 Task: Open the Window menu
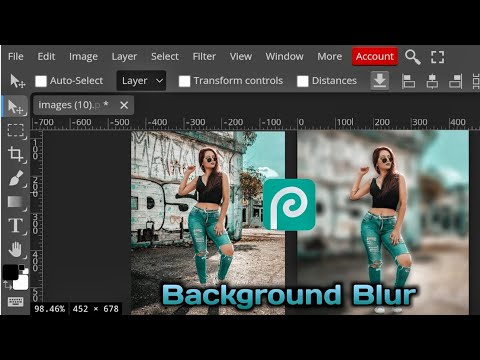[285, 57]
